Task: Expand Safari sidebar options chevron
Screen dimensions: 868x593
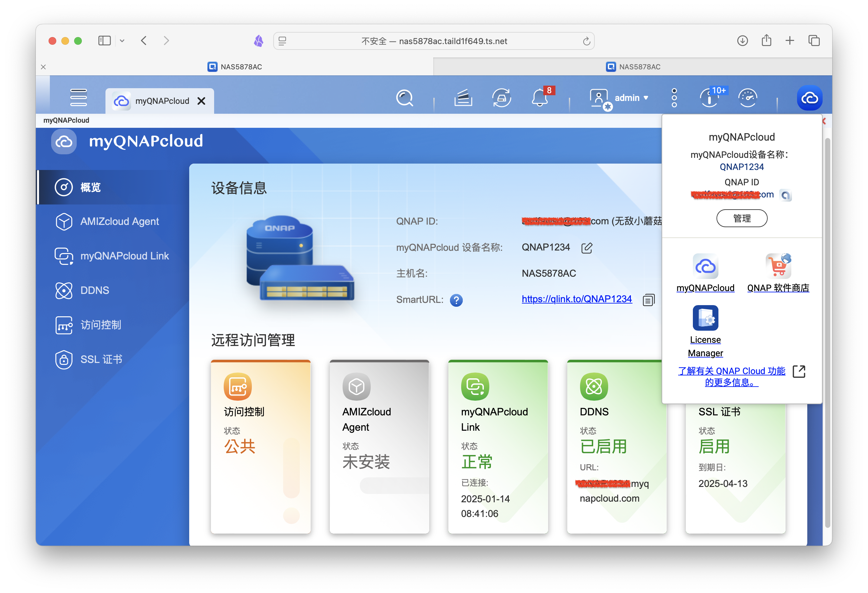Action: [x=122, y=41]
